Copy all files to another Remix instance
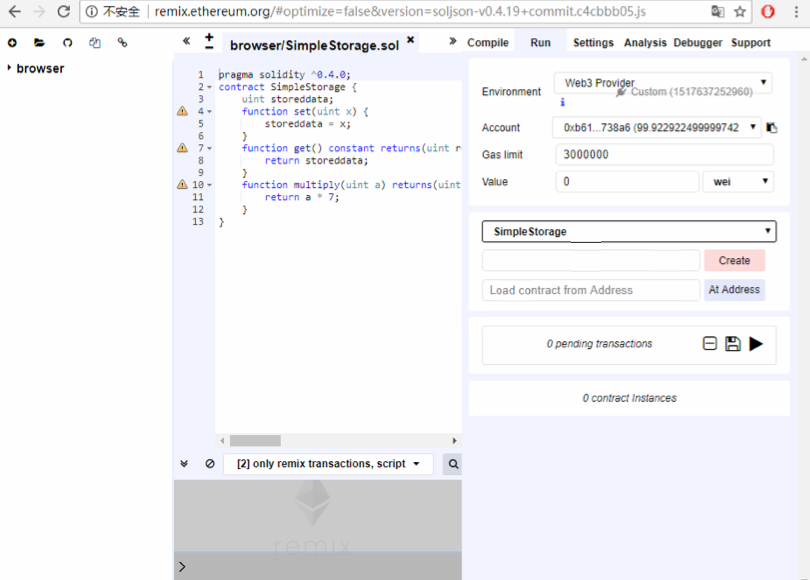The image size is (810, 580). coord(95,43)
